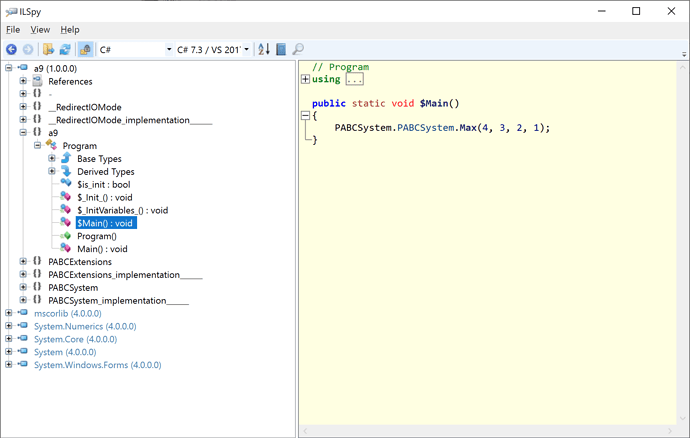690x438 pixels.
Task: Click the $Main() method icon
Action: point(66,222)
